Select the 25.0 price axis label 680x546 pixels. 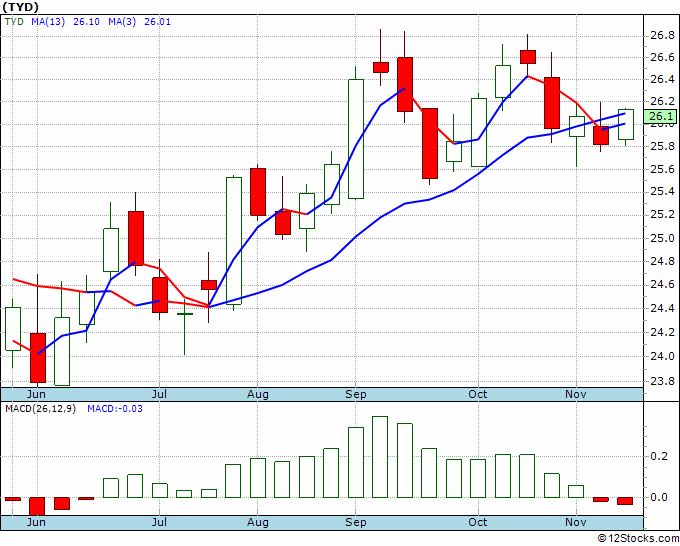click(x=662, y=239)
